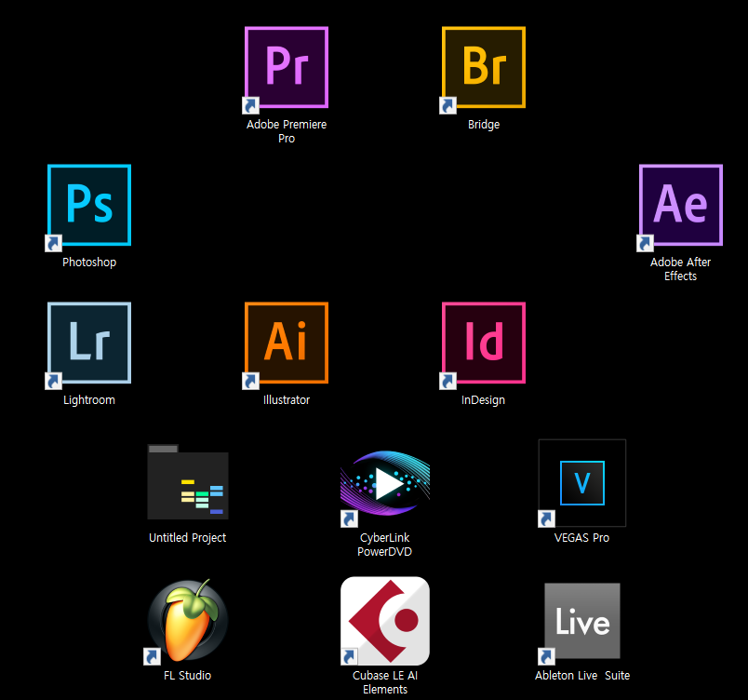The width and height of the screenshot is (748, 700).
Task: Click the "Untitled Project" label text
Action: pyautogui.click(x=188, y=538)
